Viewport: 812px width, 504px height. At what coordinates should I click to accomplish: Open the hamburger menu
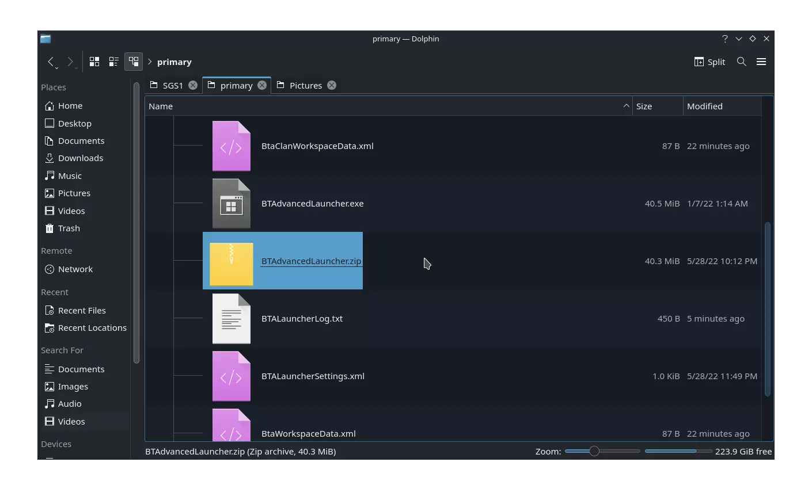click(x=761, y=62)
